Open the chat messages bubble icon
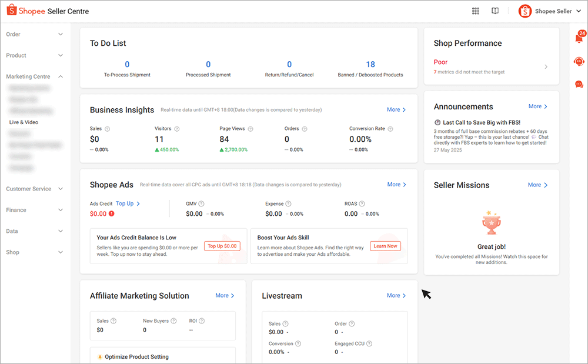The image size is (588, 364). coord(579,84)
